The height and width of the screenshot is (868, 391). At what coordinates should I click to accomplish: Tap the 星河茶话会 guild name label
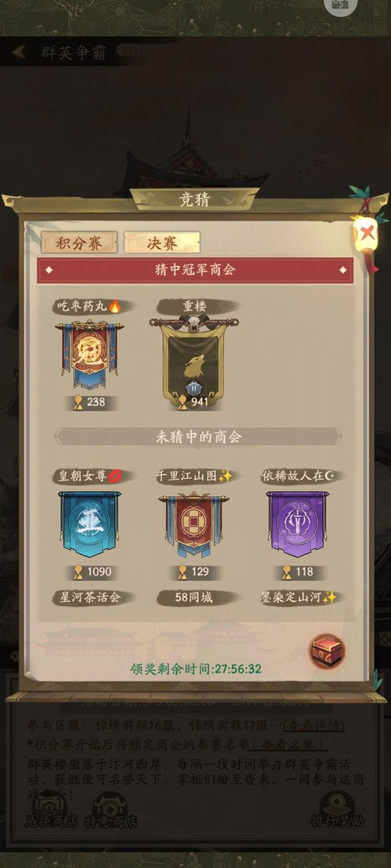pos(87,598)
